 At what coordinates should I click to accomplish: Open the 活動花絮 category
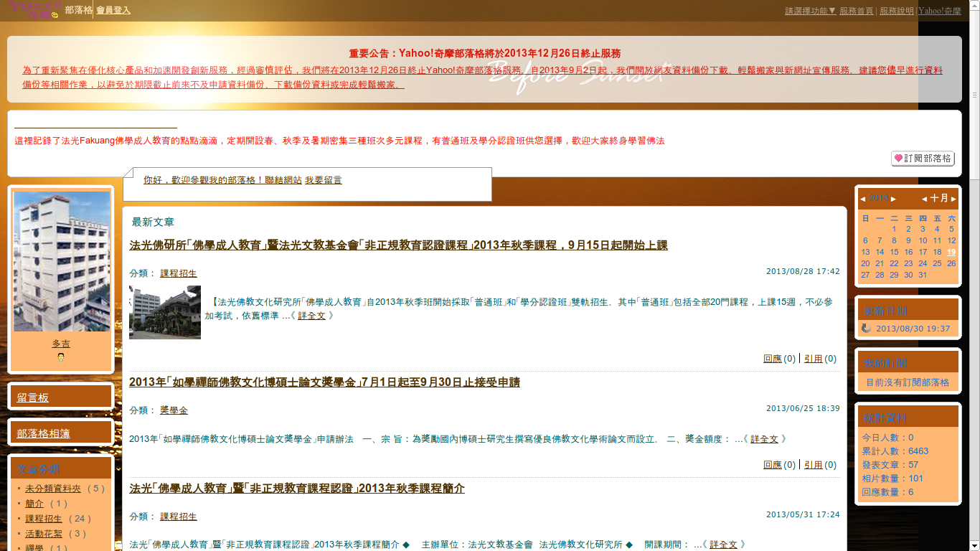pos(44,534)
